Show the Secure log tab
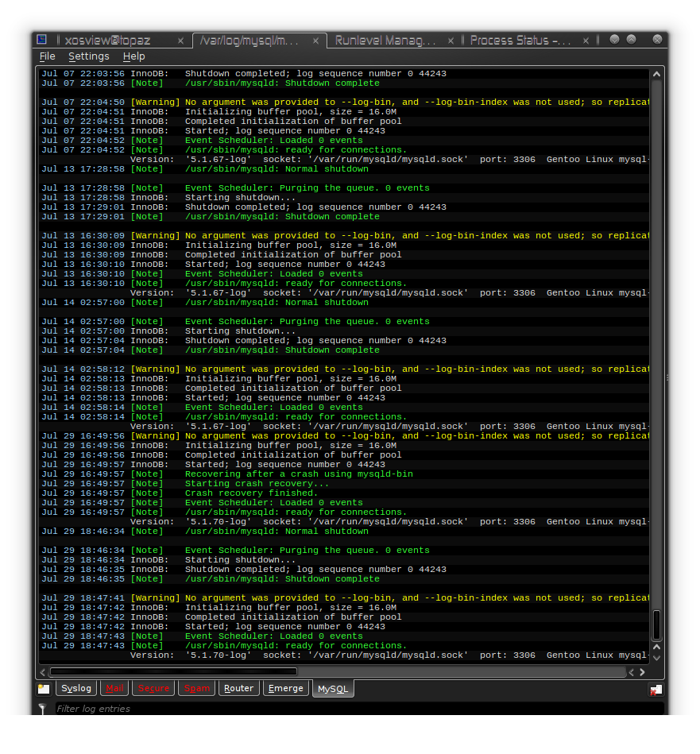 (153, 688)
